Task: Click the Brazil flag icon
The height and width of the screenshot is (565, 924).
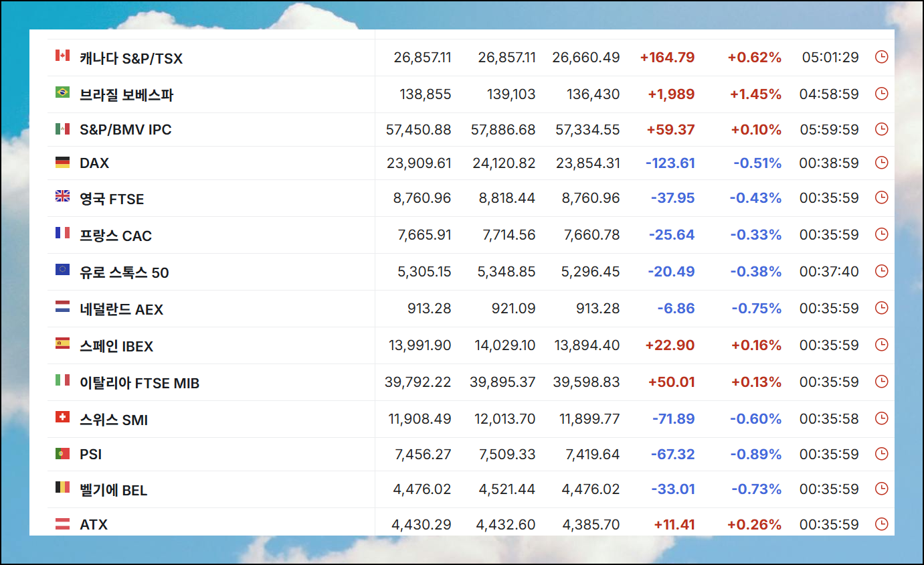Action: 62,92
